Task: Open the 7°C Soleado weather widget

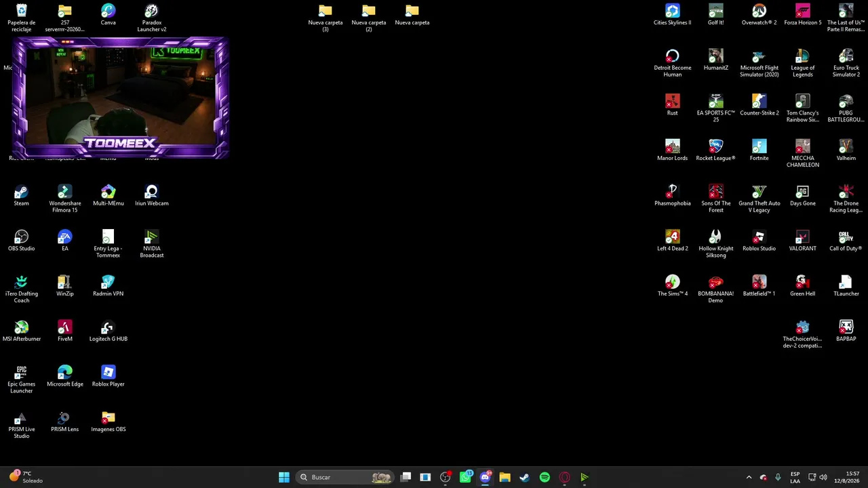Action: pyautogui.click(x=26, y=477)
